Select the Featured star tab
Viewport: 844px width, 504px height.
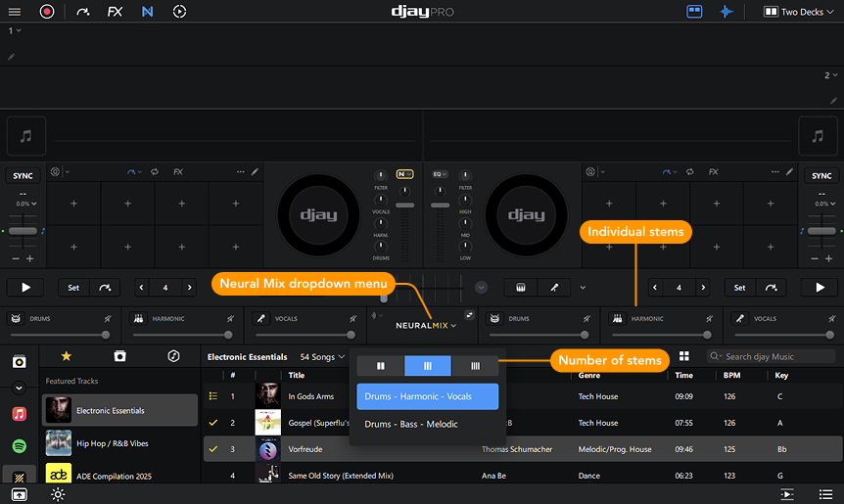pos(66,356)
